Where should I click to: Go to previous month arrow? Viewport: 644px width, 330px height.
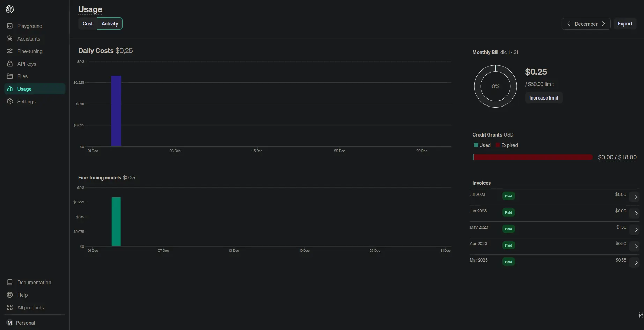[x=569, y=24]
